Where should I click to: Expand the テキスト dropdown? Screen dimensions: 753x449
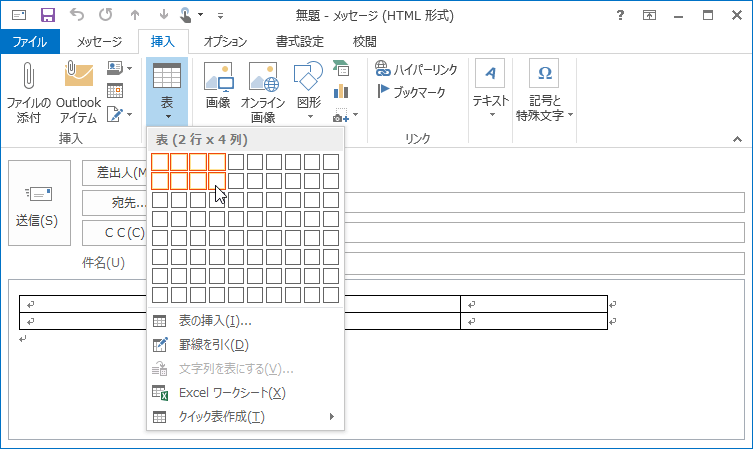coord(491,90)
